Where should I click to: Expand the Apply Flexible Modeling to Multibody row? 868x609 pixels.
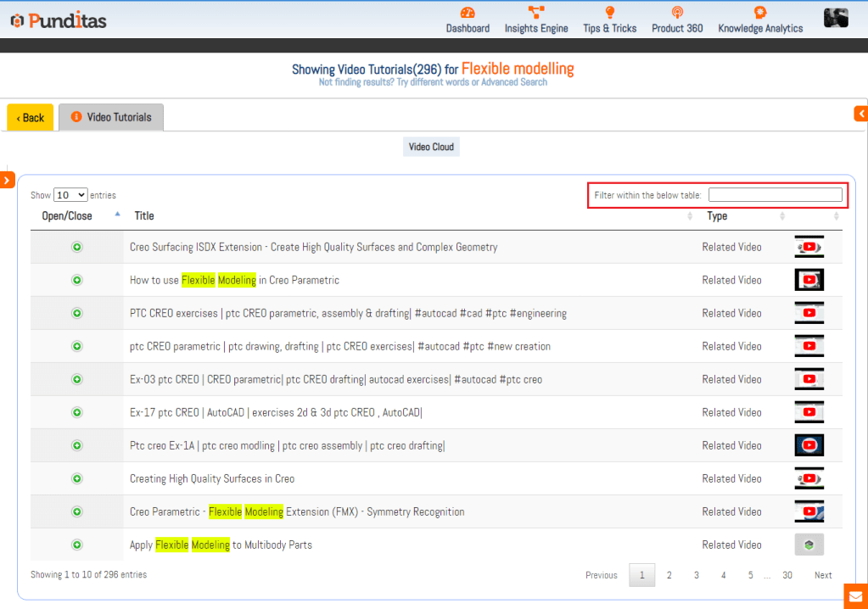[x=77, y=545]
